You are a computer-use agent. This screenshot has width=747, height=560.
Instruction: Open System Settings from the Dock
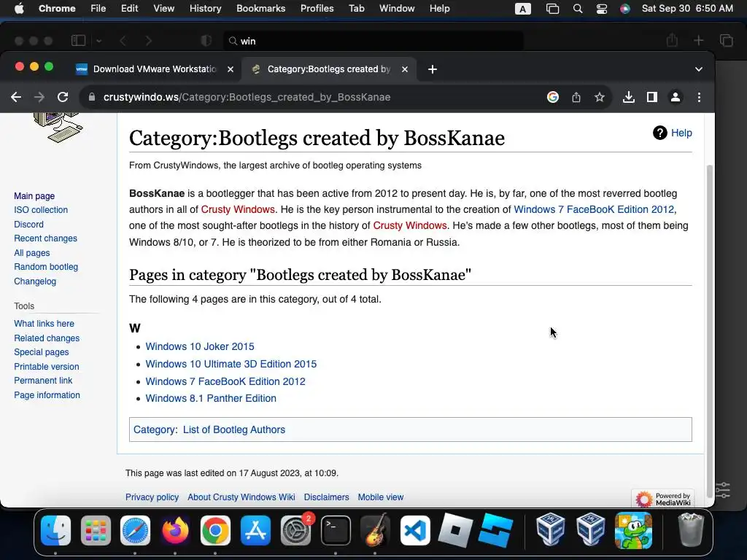pyautogui.click(x=295, y=530)
